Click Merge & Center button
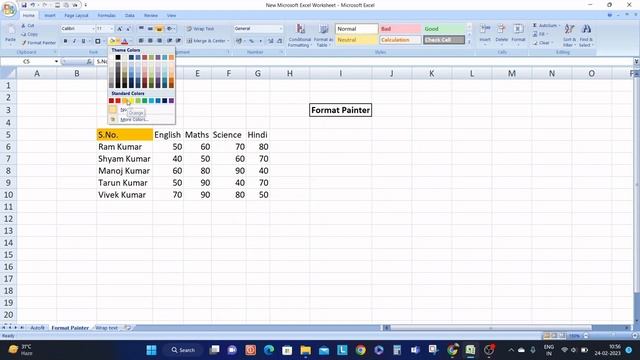 coord(208,41)
